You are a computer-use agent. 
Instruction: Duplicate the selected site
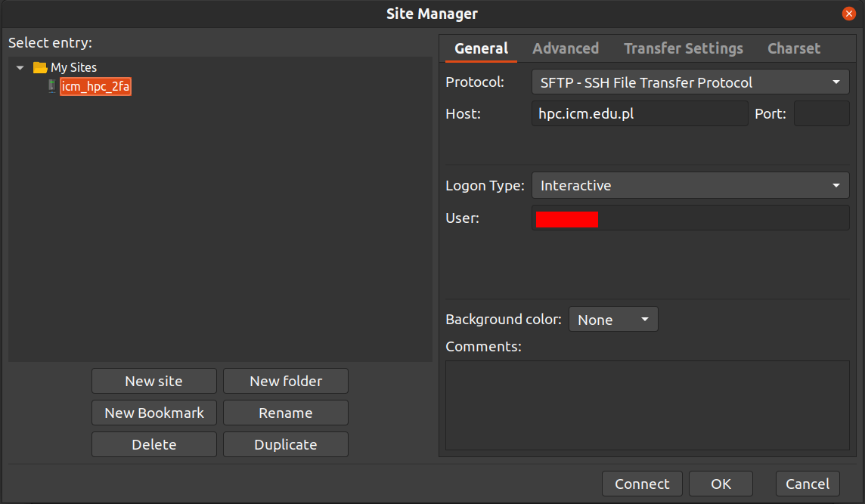285,444
